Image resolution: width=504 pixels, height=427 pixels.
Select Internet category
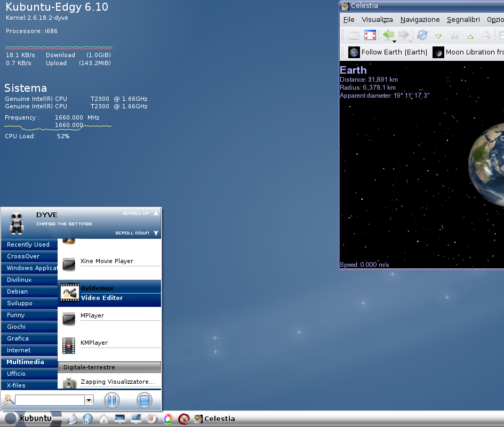[29, 351]
